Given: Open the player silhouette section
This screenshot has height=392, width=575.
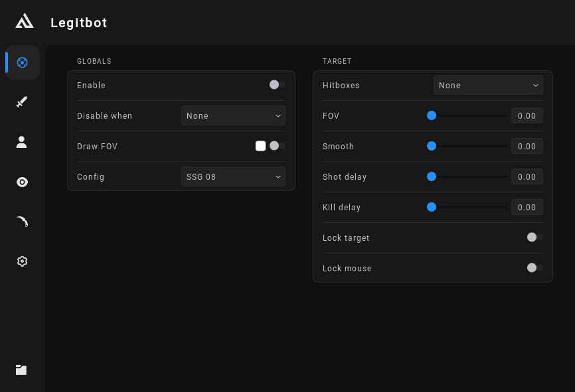Looking at the screenshot, I should point(22,142).
